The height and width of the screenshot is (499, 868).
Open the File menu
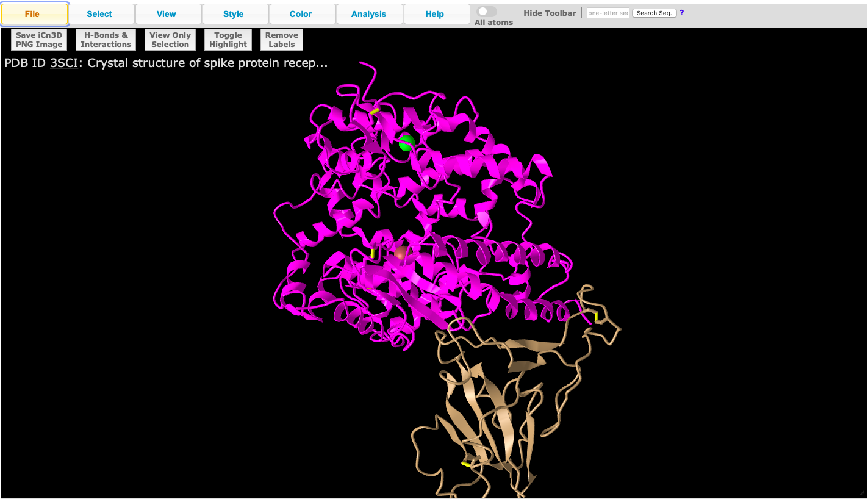[34, 14]
